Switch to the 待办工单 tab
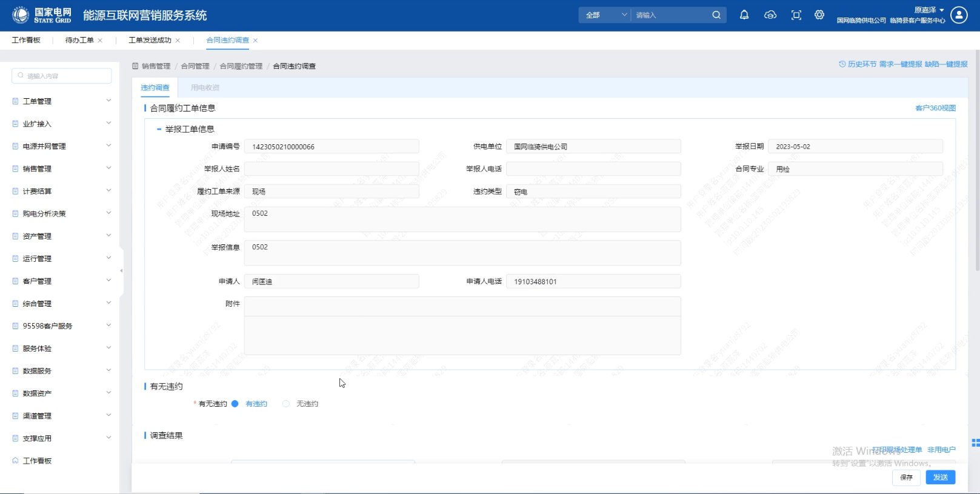The height and width of the screenshot is (494, 980). coord(79,41)
